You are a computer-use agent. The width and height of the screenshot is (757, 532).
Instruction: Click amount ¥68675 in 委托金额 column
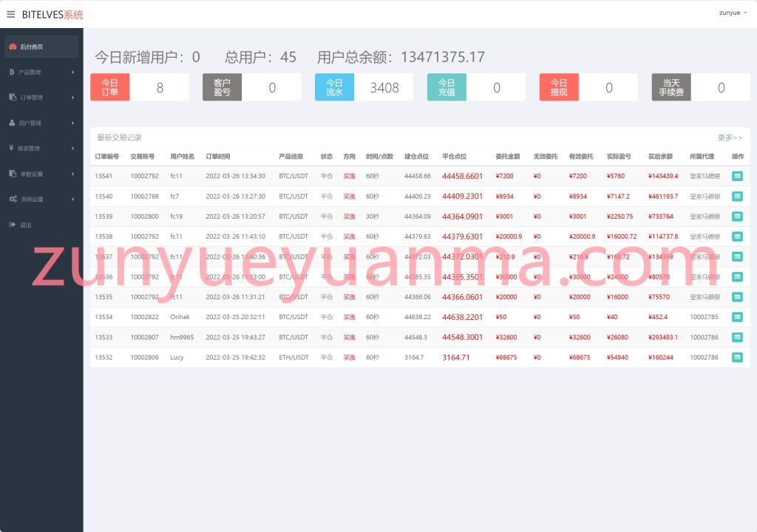506,358
